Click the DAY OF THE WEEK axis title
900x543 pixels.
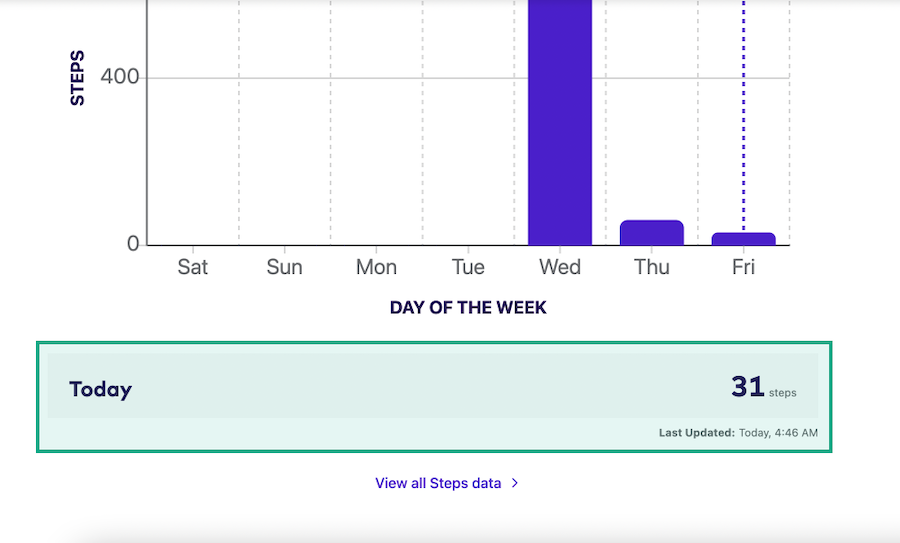(x=468, y=307)
